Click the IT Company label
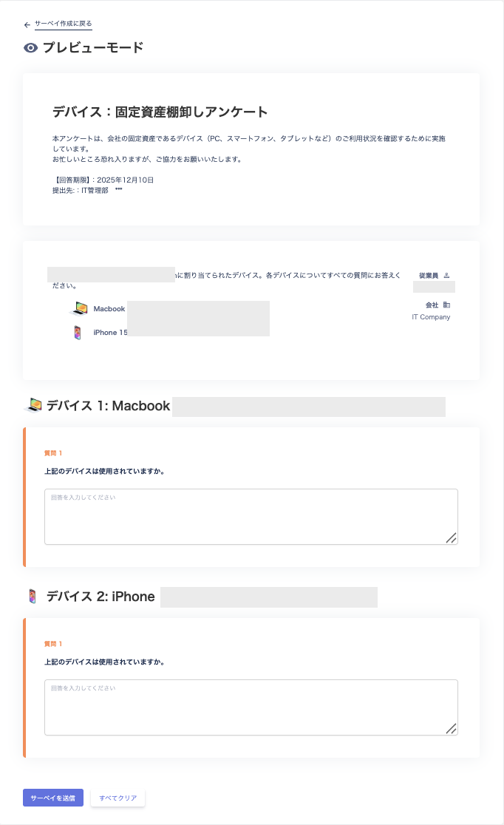 coord(431,317)
